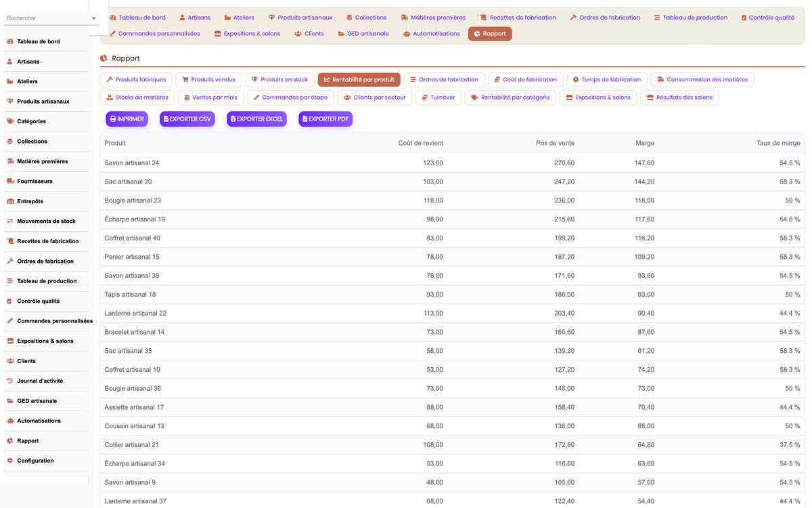Viewport: 812px width, 508px height.
Task: Show Consommation des matières report
Action: click(702, 80)
